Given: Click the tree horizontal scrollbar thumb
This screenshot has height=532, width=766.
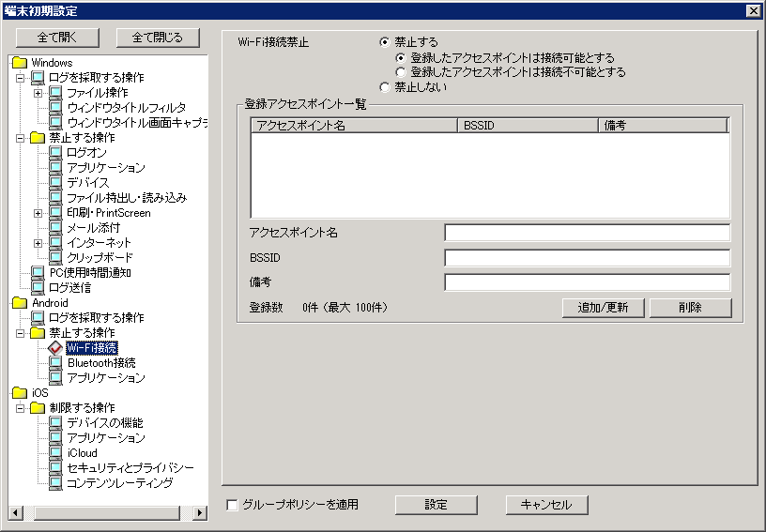Looking at the screenshot, I should point(107,513).
